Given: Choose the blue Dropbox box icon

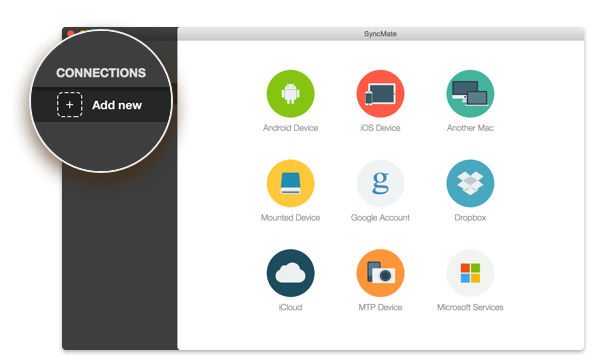Looking at the screenshot, I should click(x=470, y=183).
